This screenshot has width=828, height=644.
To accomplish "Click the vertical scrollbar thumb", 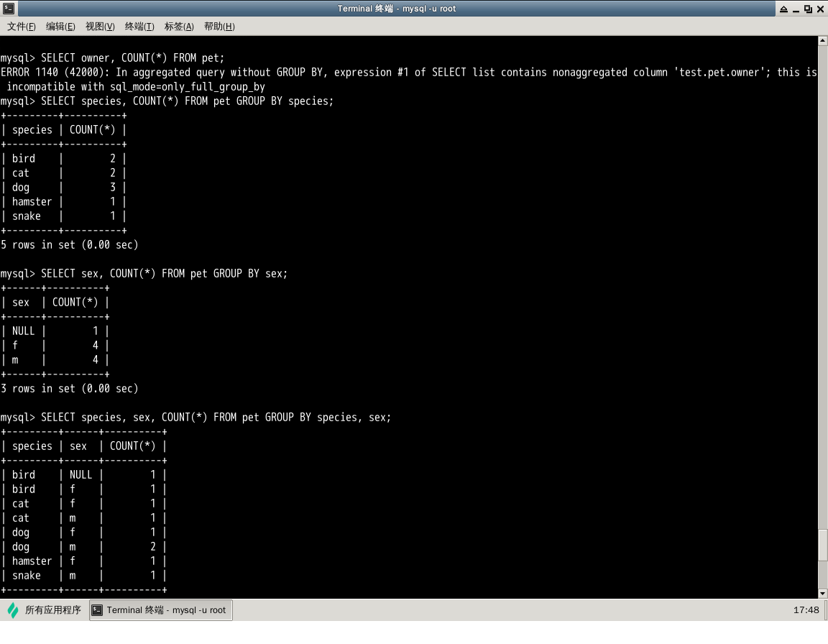I will click(823, 545).
